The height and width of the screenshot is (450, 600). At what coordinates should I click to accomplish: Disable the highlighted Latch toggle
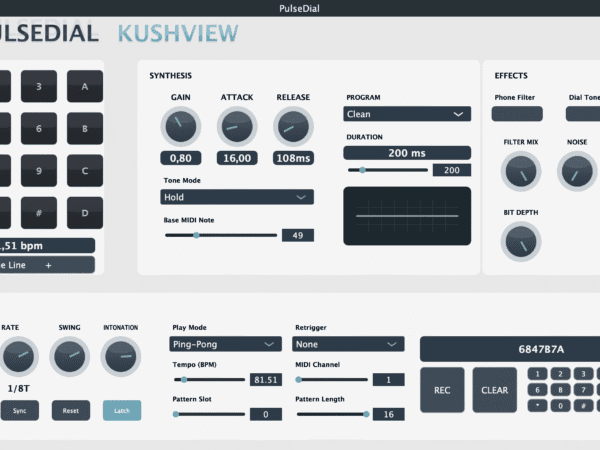click(x=122, y=410)
